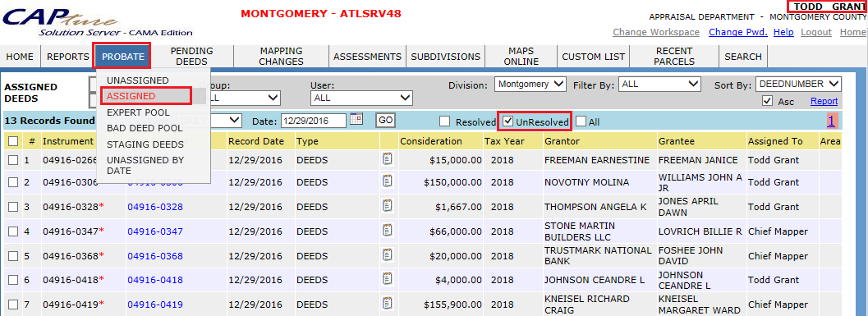Open the REPORTS tab

(67, 57)
